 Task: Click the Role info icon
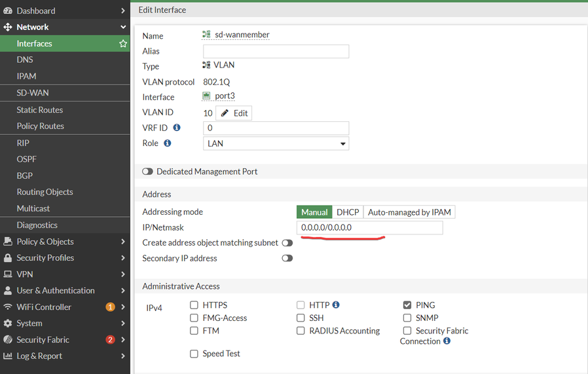coord(168,143)
